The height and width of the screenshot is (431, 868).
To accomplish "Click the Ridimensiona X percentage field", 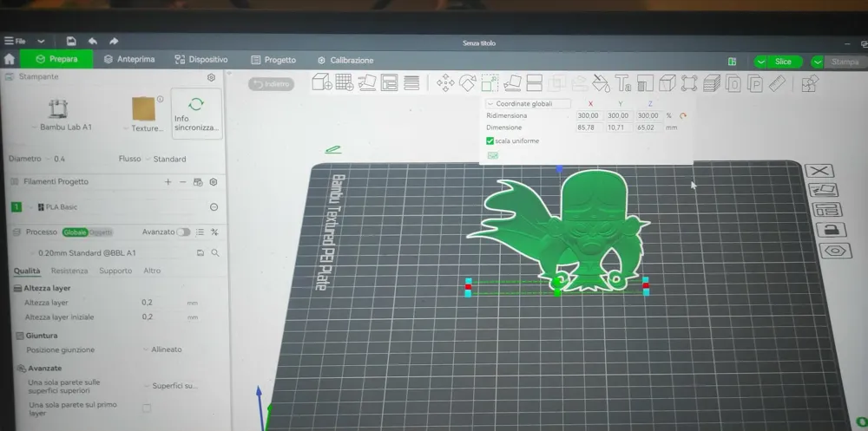I will [588, 115].
